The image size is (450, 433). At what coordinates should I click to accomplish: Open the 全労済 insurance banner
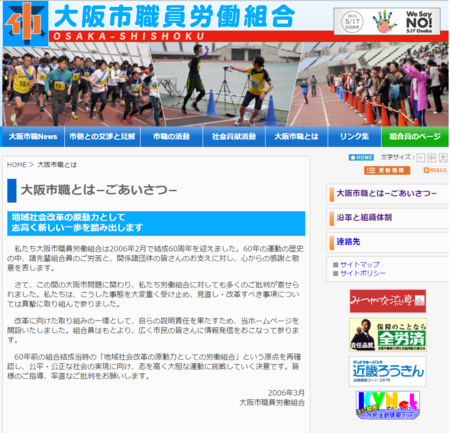[388, 335]
